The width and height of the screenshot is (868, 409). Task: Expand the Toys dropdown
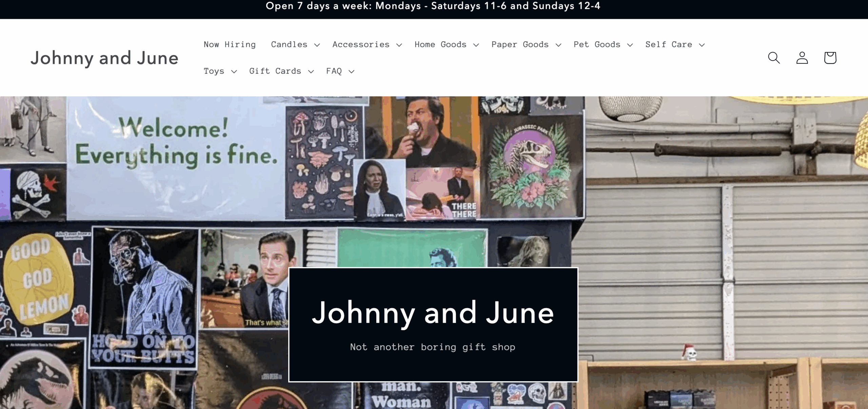click(235, 71)
